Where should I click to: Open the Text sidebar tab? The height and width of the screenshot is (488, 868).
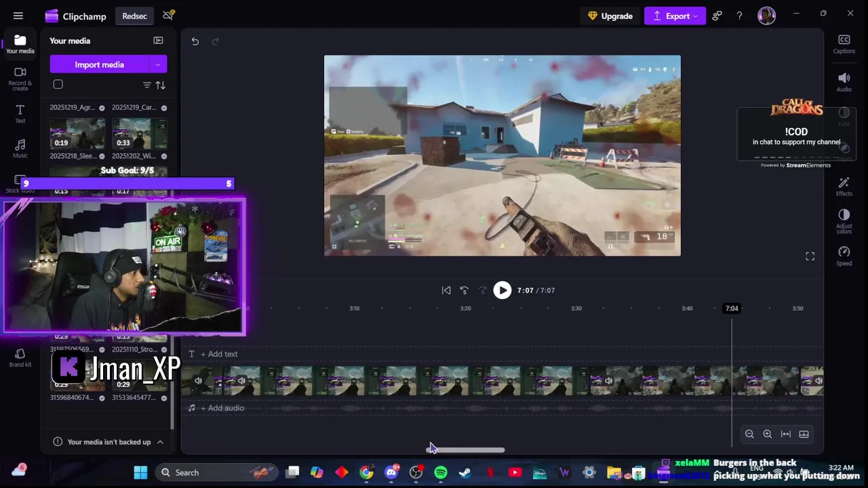20,114
